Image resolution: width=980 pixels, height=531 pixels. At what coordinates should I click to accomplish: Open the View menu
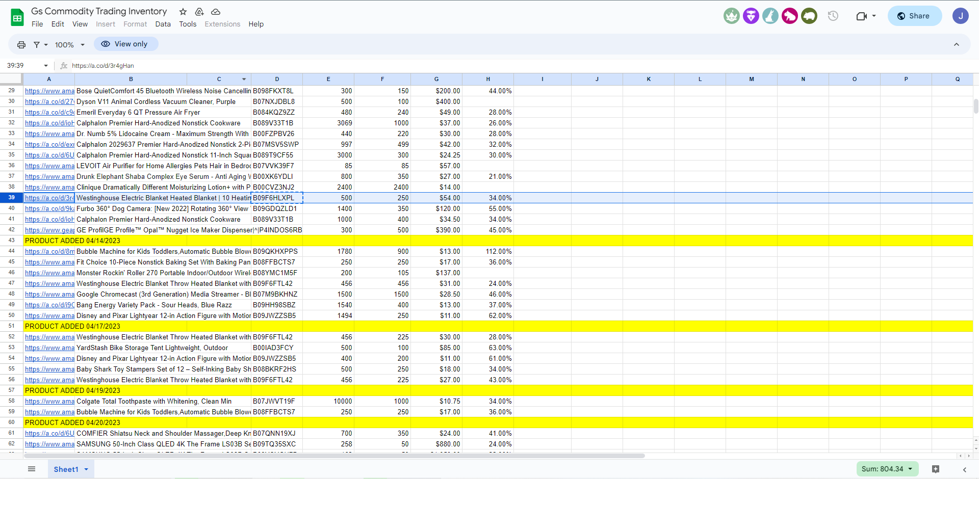(80, 24)
